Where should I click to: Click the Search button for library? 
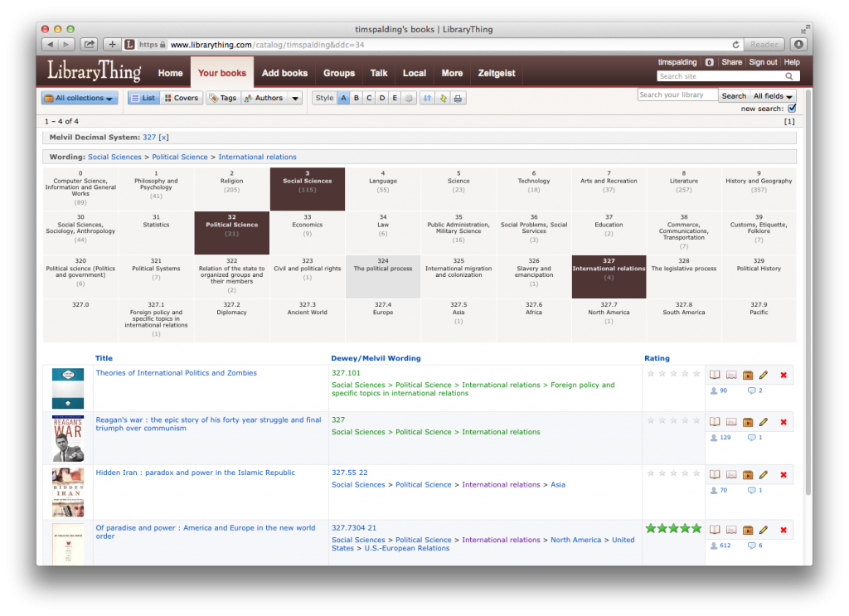[x=734, y=96]
